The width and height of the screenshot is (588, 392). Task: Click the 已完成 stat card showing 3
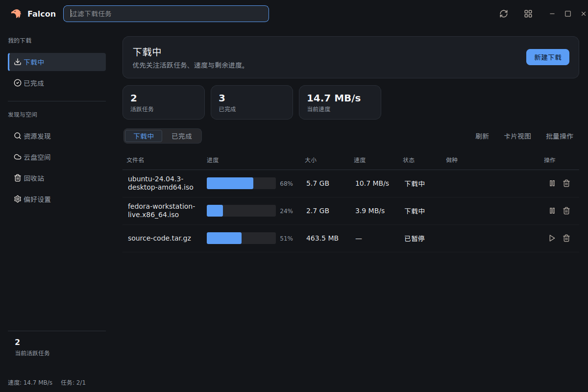[x=252, y=102]
